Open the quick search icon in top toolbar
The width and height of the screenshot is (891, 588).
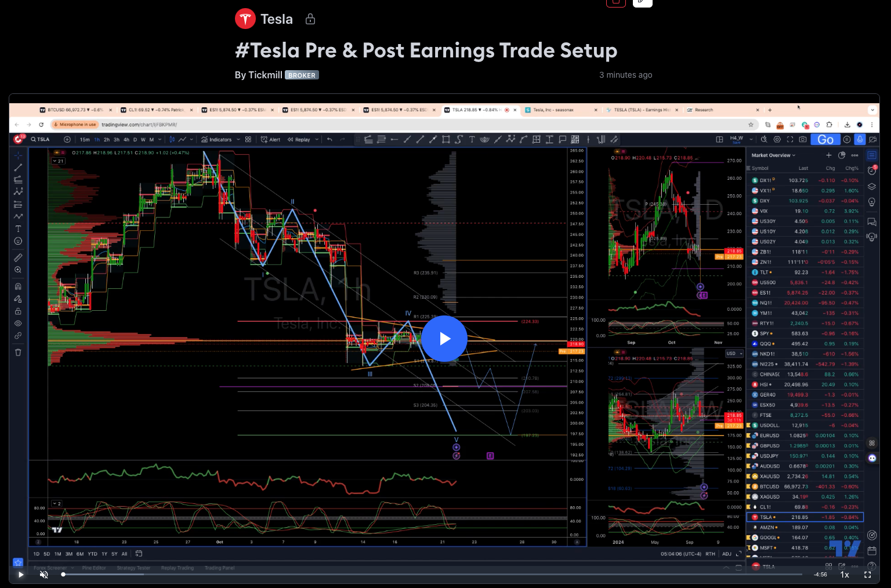click(764, 139)
